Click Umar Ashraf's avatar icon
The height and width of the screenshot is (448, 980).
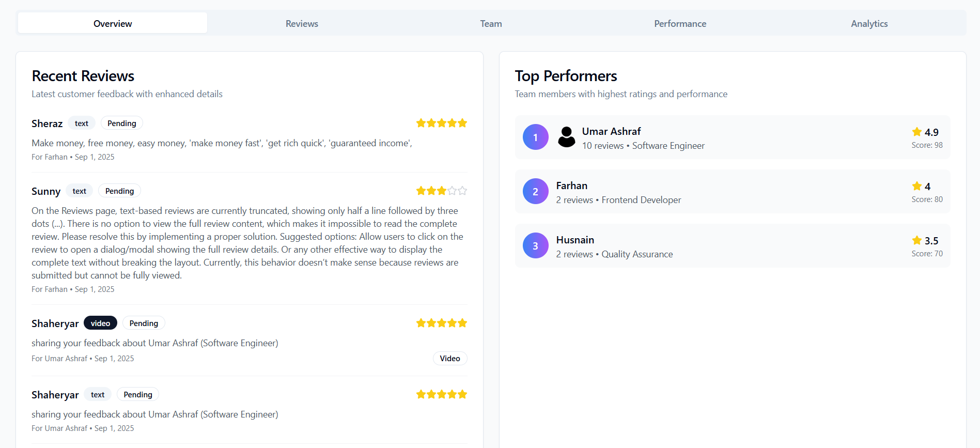pos(566,137)
